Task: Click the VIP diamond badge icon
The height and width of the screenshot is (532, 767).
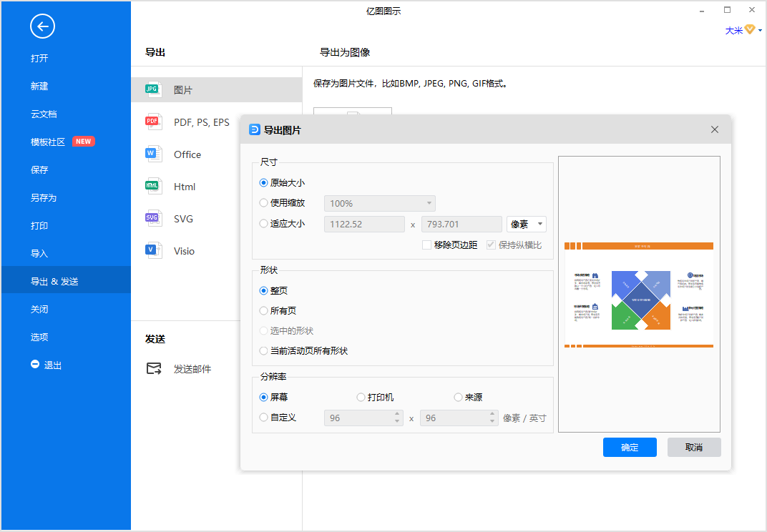Action: tap(750, 30)
